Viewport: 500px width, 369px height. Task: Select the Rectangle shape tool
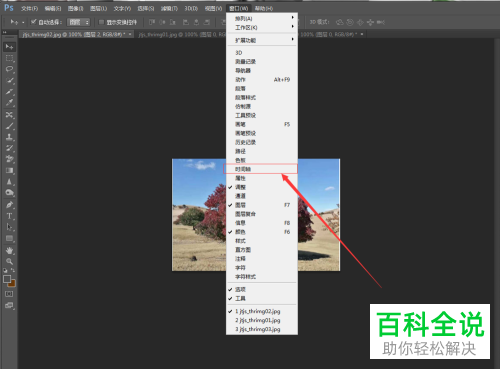tap(9, 238)
